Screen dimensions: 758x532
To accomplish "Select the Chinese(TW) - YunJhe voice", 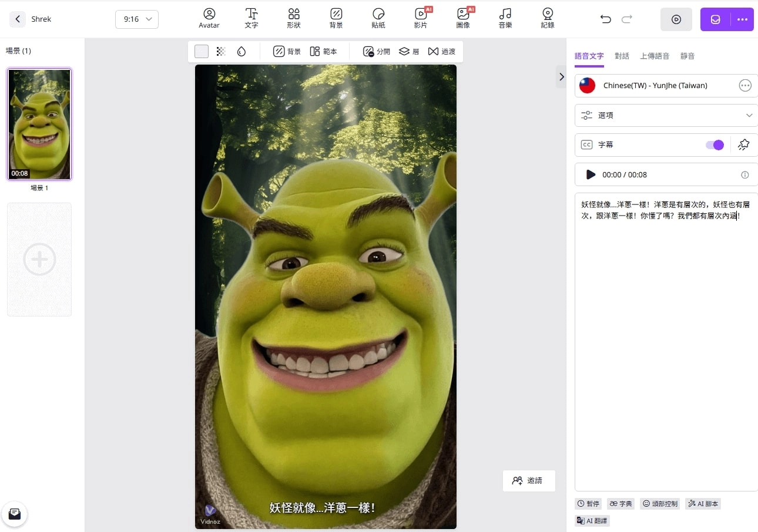I will [x=655, y=85].
